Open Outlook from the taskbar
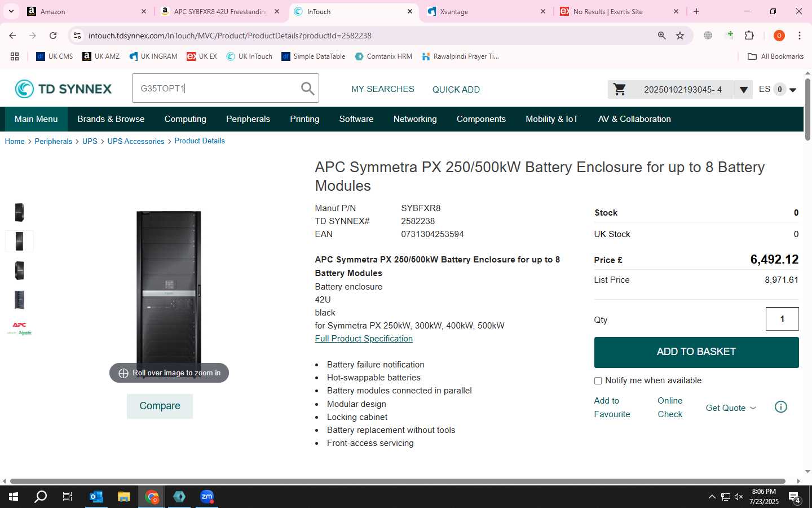Screen dimensions: 812x508 [96, 497]
